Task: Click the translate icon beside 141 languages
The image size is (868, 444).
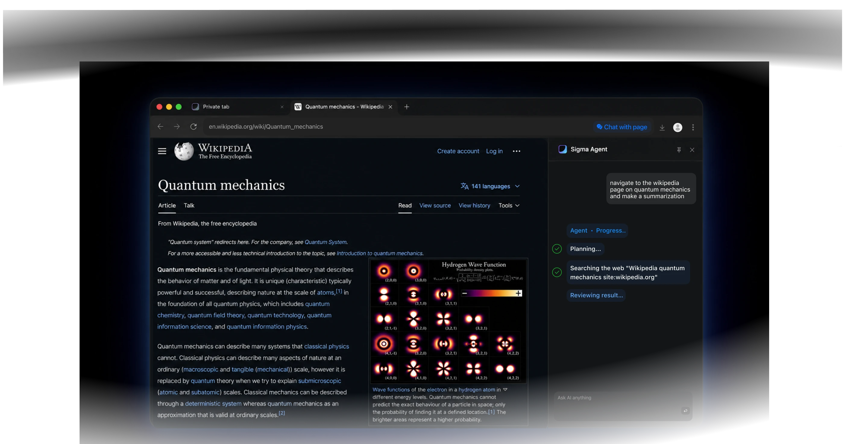Action: pyautogui.click(x=465, y=186)
